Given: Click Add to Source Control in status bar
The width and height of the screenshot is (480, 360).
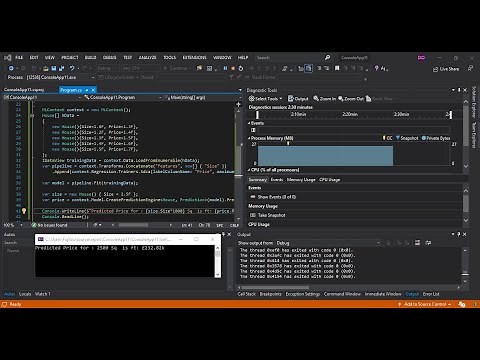Looking at the screenshot, I should tap(425, 304).
